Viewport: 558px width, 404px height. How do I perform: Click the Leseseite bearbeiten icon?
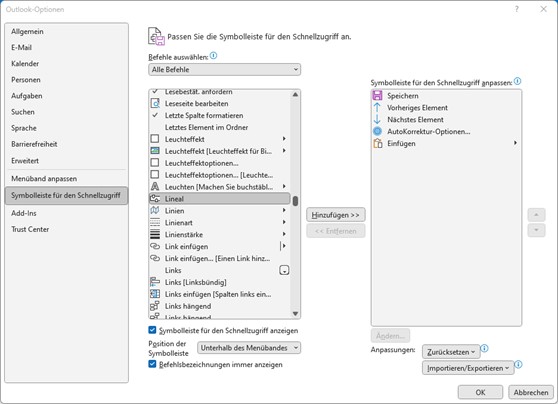click(x=155, y=104)
